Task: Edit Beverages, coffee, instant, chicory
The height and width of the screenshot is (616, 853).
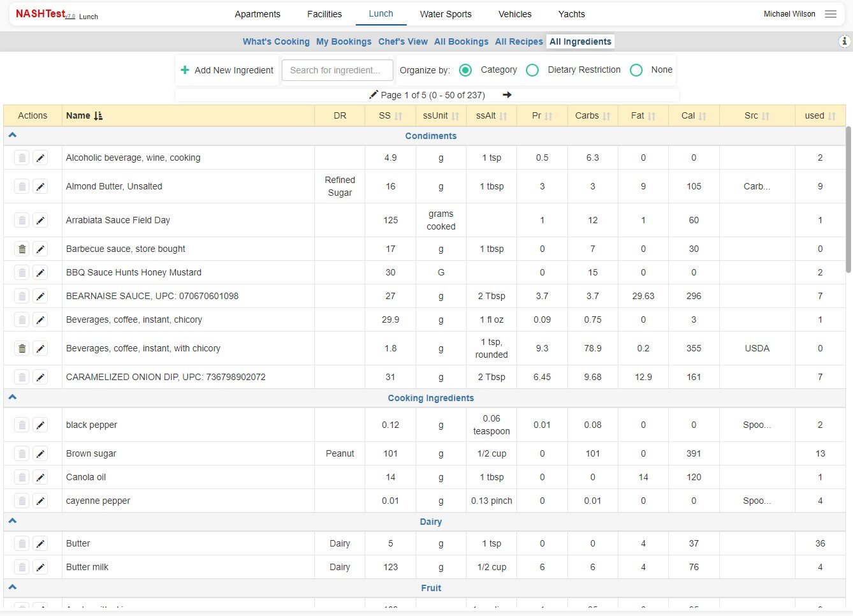Action: [x=40, y=319]
